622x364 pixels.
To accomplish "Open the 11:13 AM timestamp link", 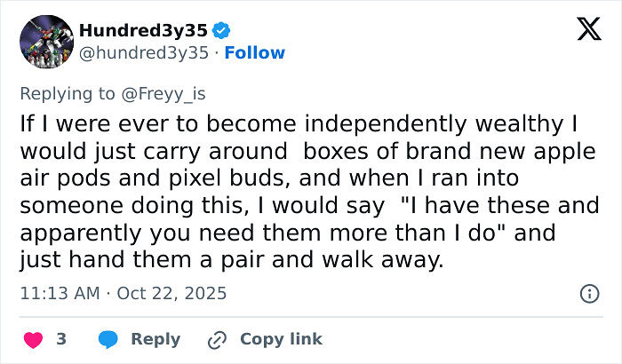I will coord(58,292).
